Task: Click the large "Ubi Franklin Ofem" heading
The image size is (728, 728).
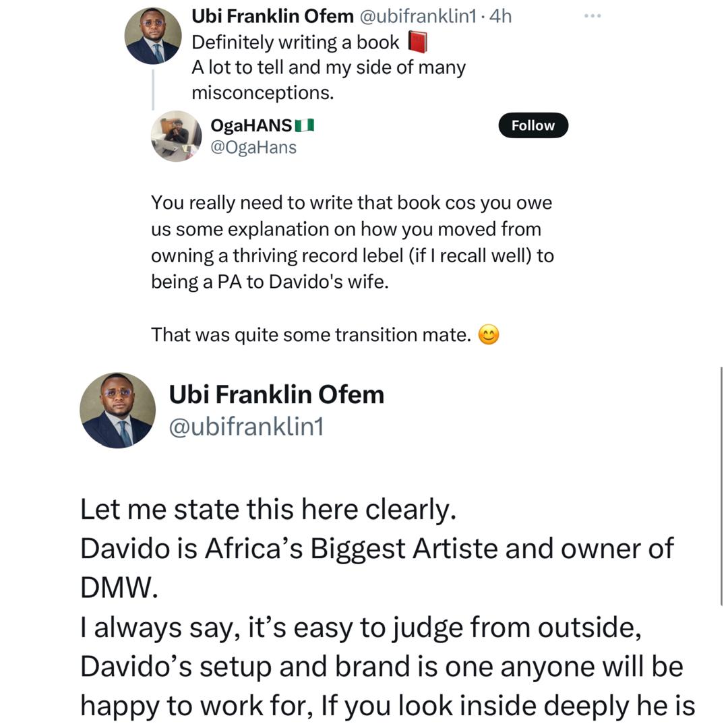Action: 276,394
